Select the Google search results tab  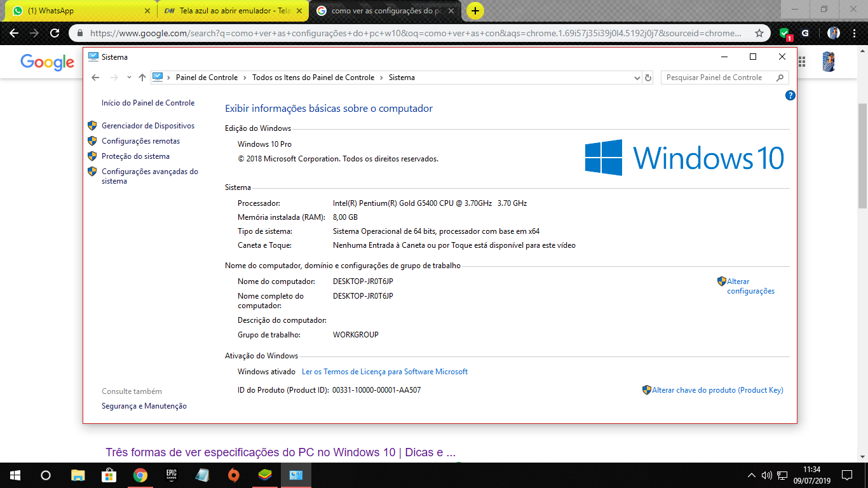pyautogui.click(x=385, y=11)
